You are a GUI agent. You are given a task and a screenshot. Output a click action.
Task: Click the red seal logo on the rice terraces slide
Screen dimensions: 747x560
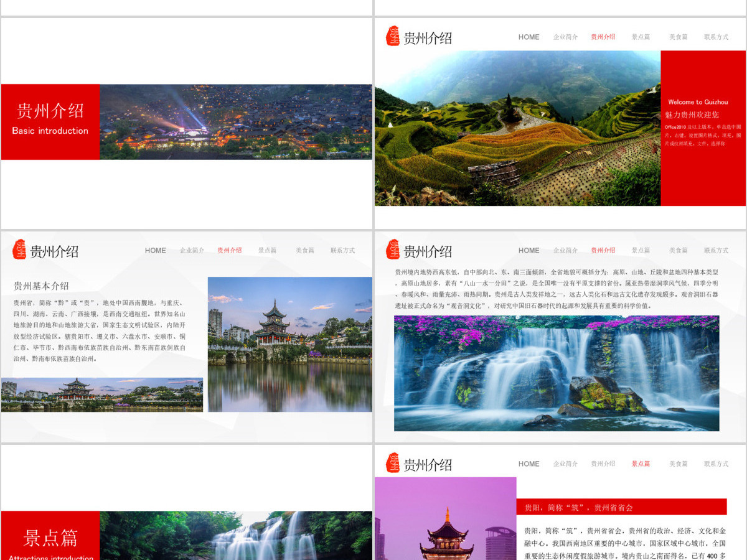click(393, 36)
